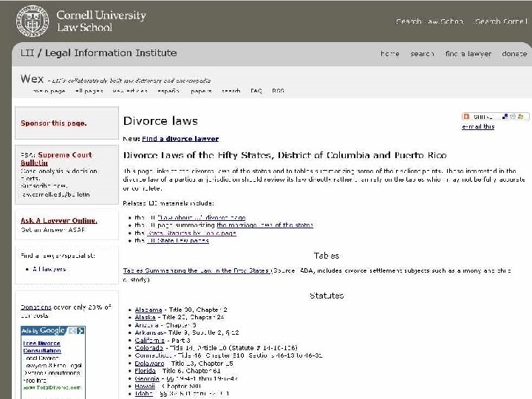Open find a lawyer menu item
532x399 pixels.
coord(468,54)
